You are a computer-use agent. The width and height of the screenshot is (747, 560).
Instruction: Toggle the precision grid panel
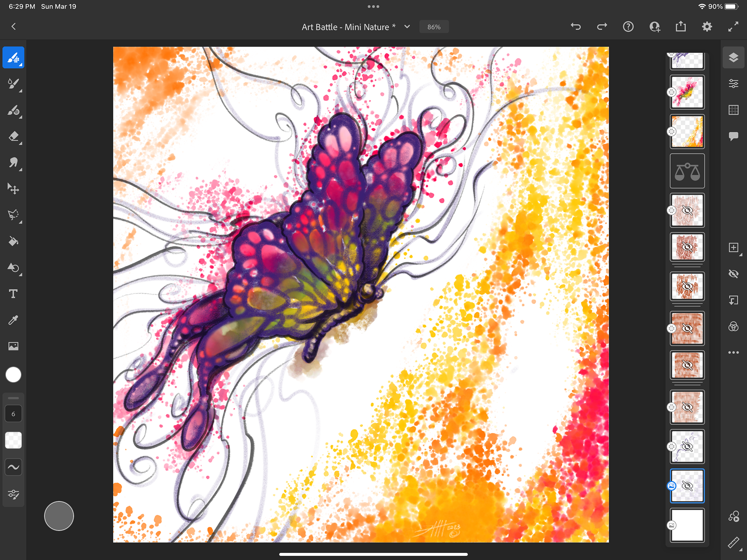(733, 110)
